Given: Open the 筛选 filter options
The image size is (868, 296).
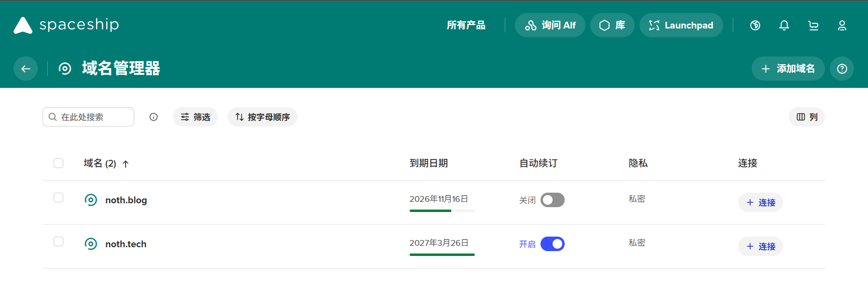Looking at the screenshot, I should [x=195, y=117].
